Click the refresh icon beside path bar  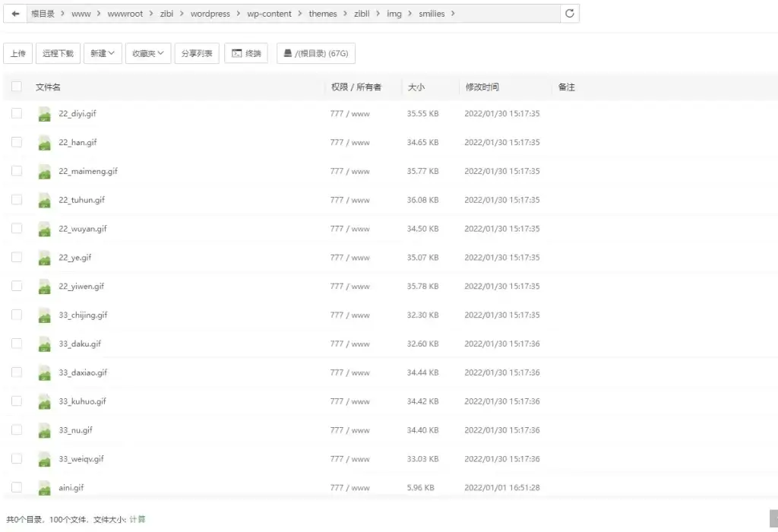point(570,14)
